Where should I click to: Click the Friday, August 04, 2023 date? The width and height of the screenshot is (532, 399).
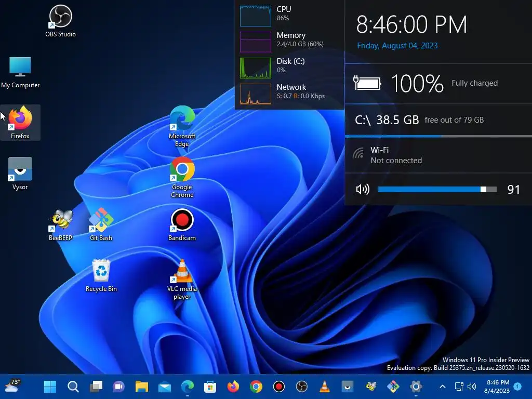(397, 46)
